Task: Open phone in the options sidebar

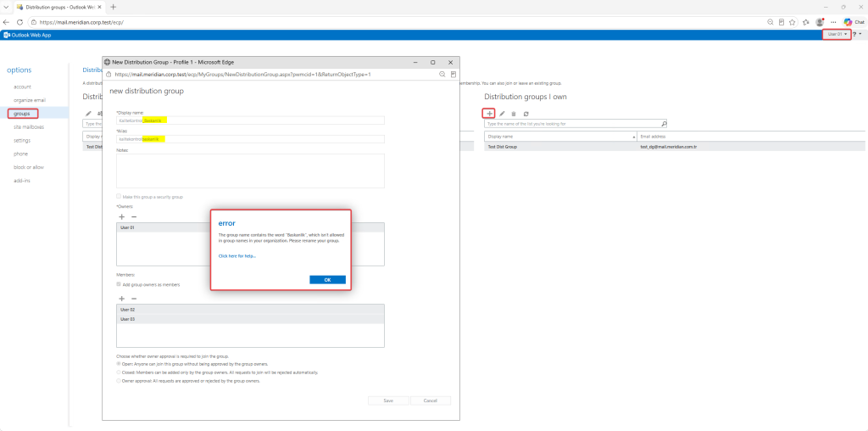Action: point(20,154)
